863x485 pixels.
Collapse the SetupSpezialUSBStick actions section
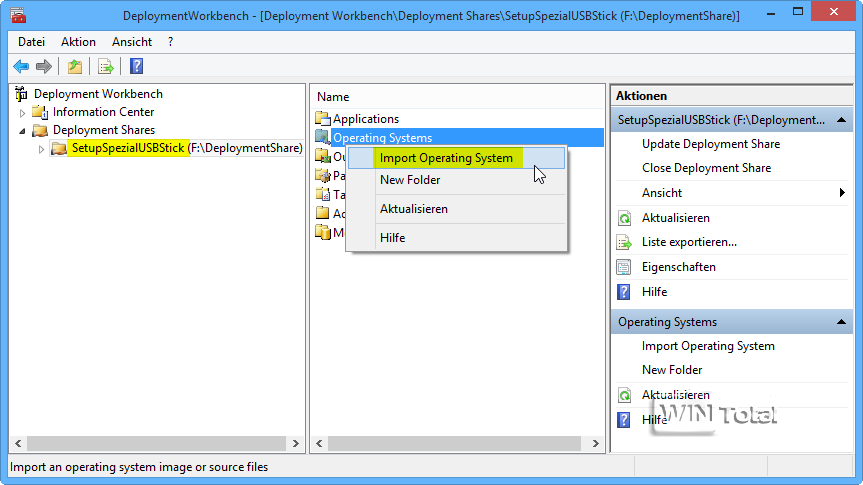point(842,120)
